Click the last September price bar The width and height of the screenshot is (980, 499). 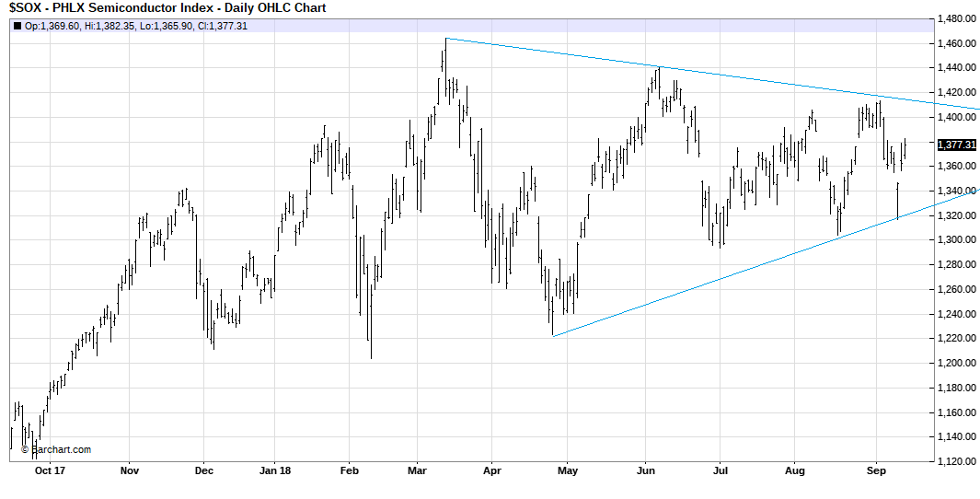click(905, 149)
